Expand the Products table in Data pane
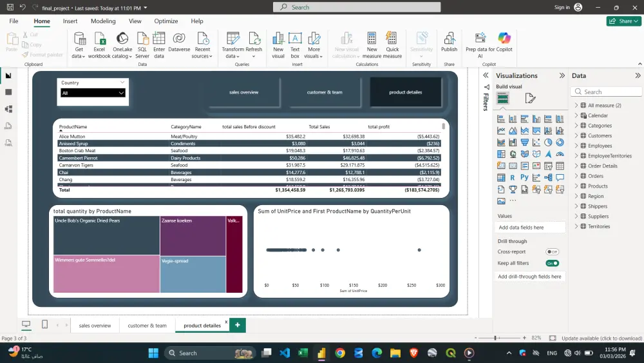 (x=576, y=186)
